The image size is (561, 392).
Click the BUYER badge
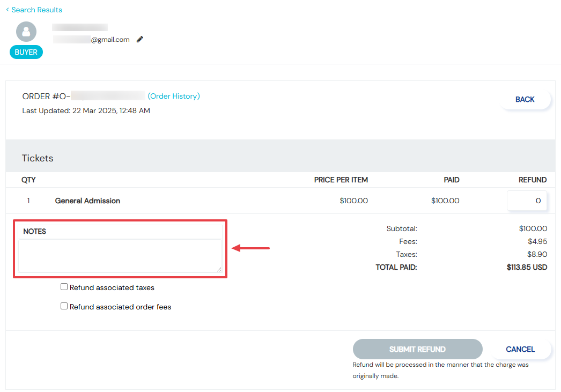tap(26, 52)
